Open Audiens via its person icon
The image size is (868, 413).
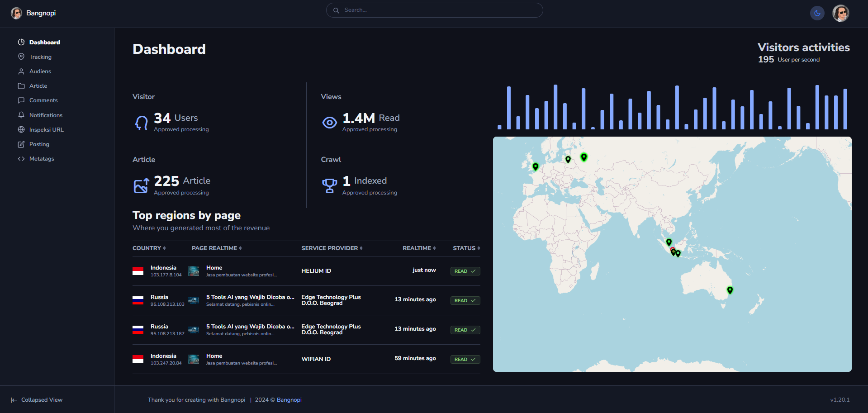21,71
